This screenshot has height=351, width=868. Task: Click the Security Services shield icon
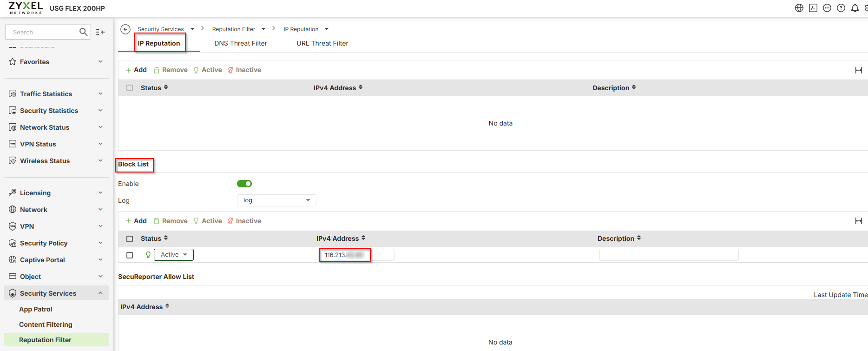[13, 293]
